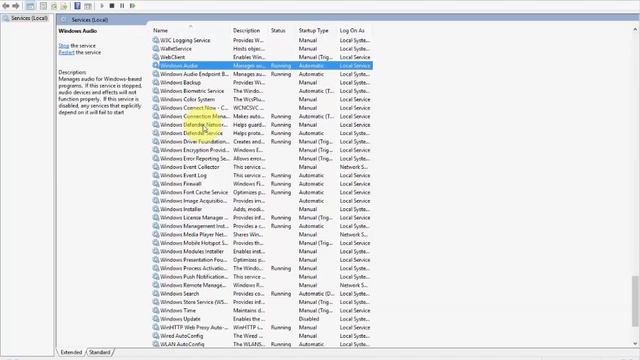Screen dimensions: 640x360
Task: Switch to the Extended tab
Action: click(x=71, y=352)
